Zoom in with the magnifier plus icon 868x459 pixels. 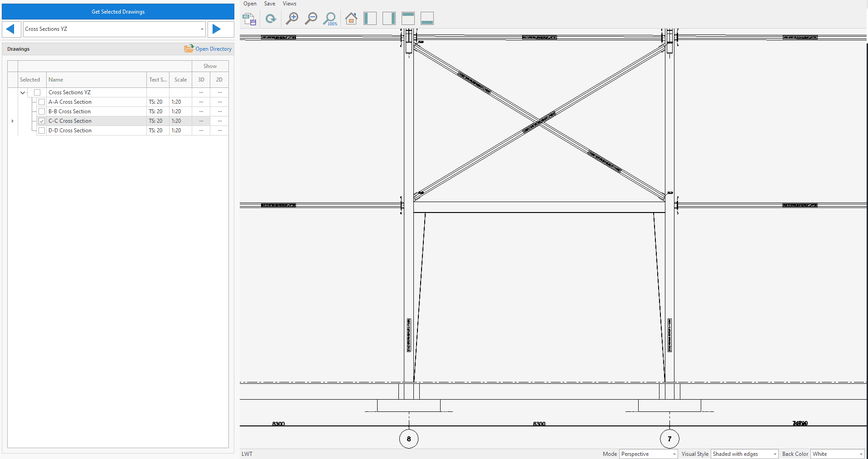[x=292, y=19]
